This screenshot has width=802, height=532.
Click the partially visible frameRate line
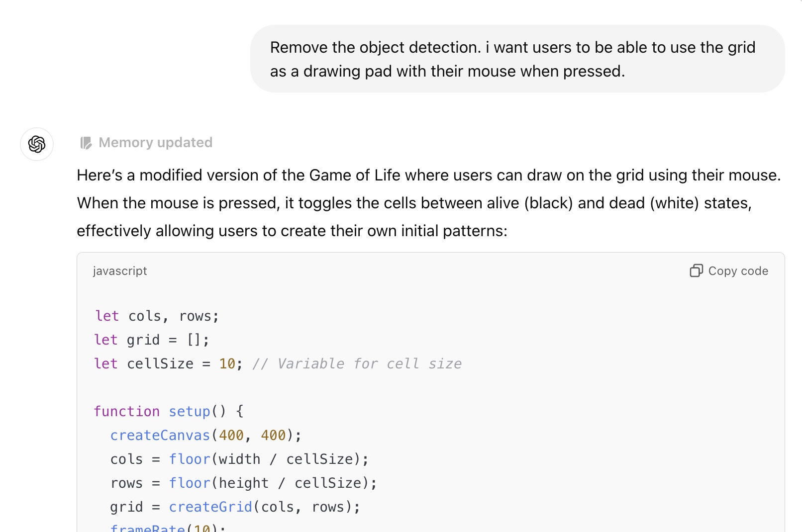point(168,528)
